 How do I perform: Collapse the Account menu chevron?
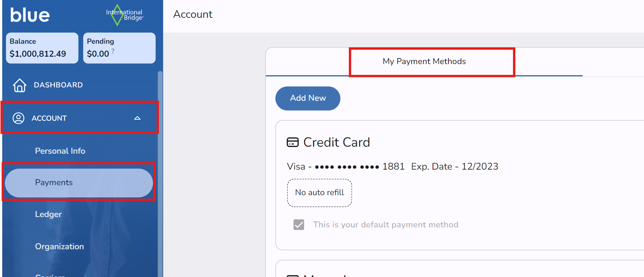137,118
